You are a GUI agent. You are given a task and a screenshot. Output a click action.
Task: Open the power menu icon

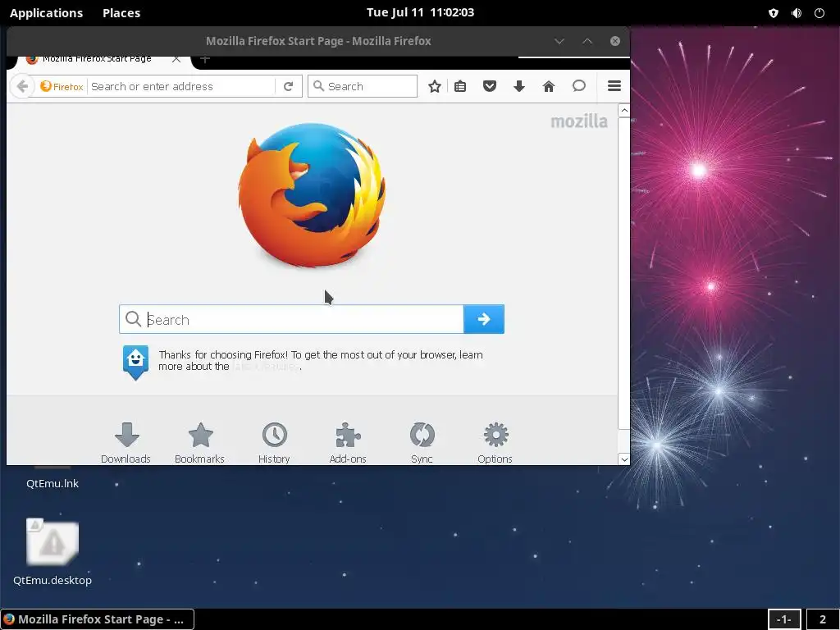tap(819, 13)
